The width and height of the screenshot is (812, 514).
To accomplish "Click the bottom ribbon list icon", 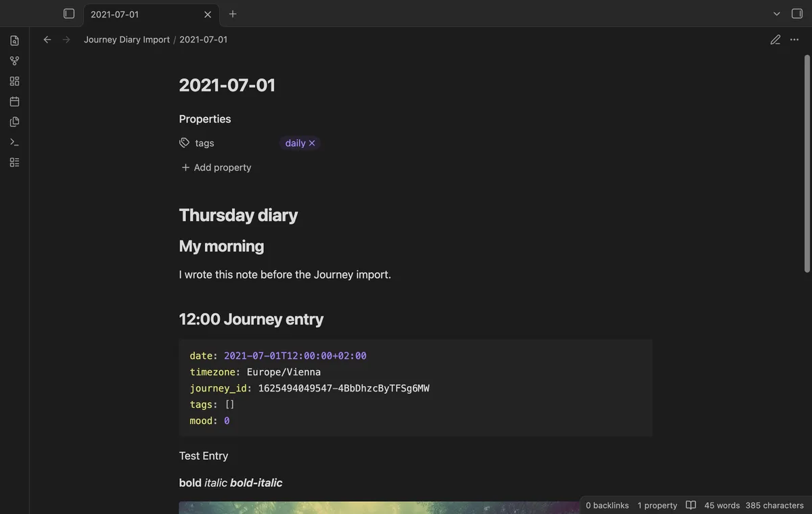I will coord(14,162).
